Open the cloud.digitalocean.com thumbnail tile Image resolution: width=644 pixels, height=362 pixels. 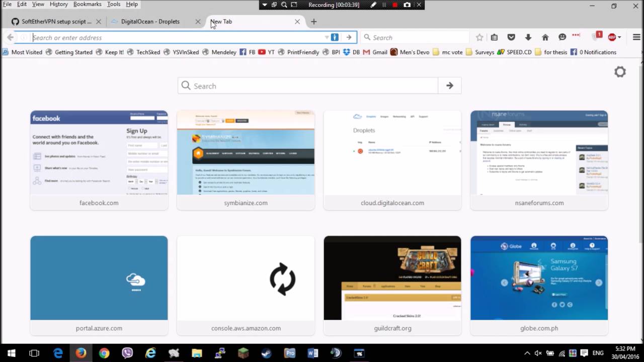point(392,160)
